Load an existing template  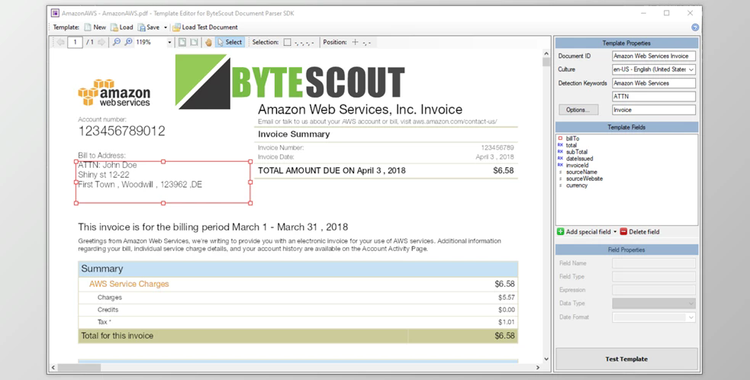122,27
